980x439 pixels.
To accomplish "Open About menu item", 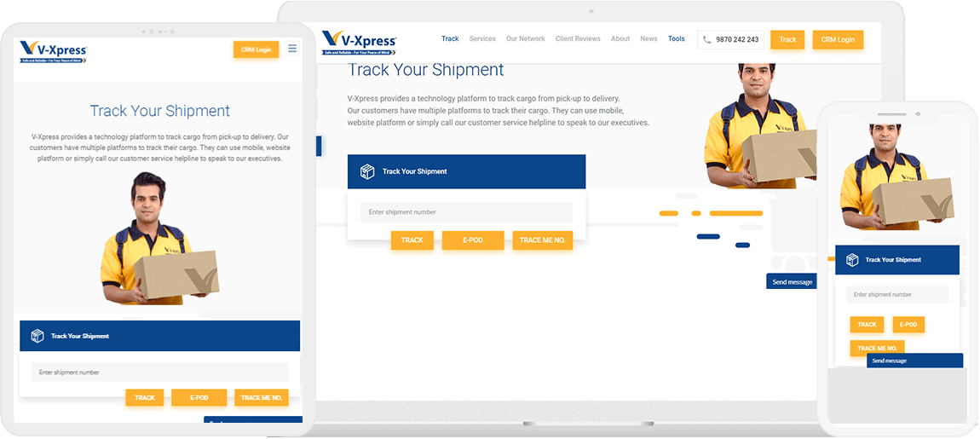I will point(620,38).
